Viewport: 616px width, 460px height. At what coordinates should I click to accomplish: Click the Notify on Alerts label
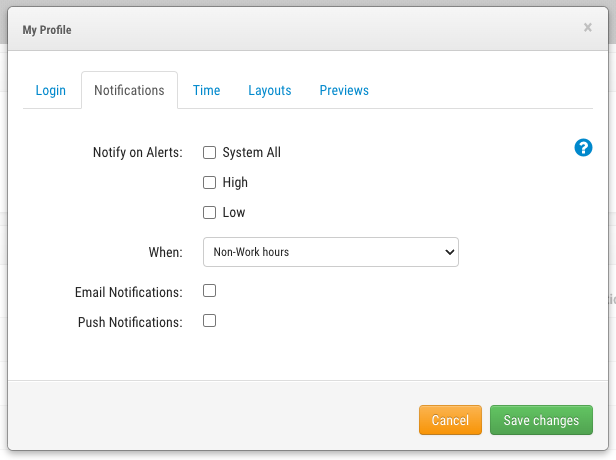[x=137, y=153]
